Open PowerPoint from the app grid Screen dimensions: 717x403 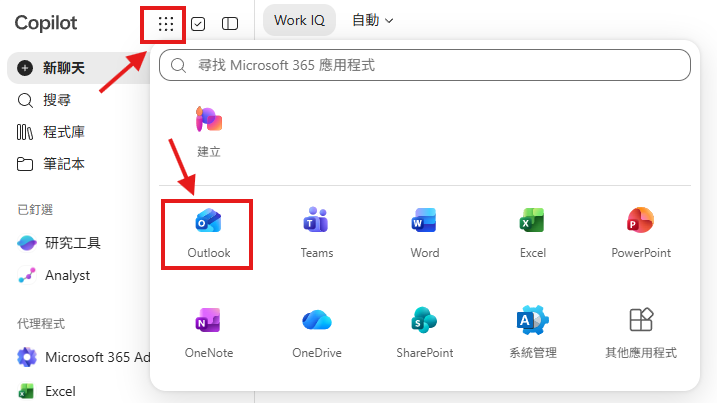pyautogui.click(x=641, y=234)
